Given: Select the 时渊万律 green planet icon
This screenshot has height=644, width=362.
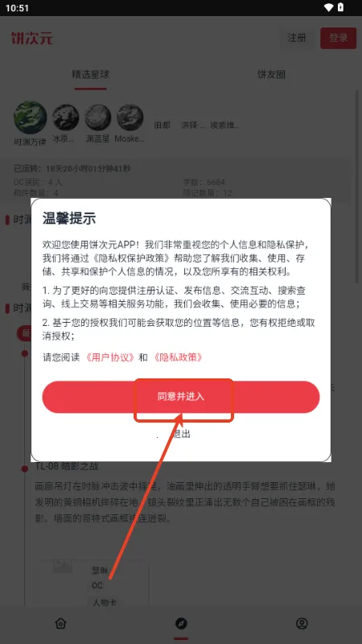Looking at the screenshot, I should coord(31,118).
